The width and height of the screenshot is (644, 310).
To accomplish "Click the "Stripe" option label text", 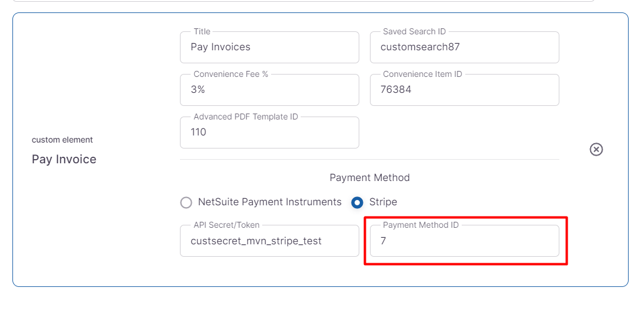I will point(383,202).
